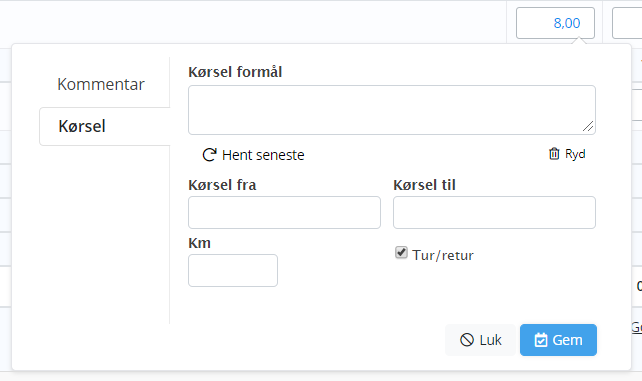
Task: Click the hours field showing 8,00
Action: 555,23
